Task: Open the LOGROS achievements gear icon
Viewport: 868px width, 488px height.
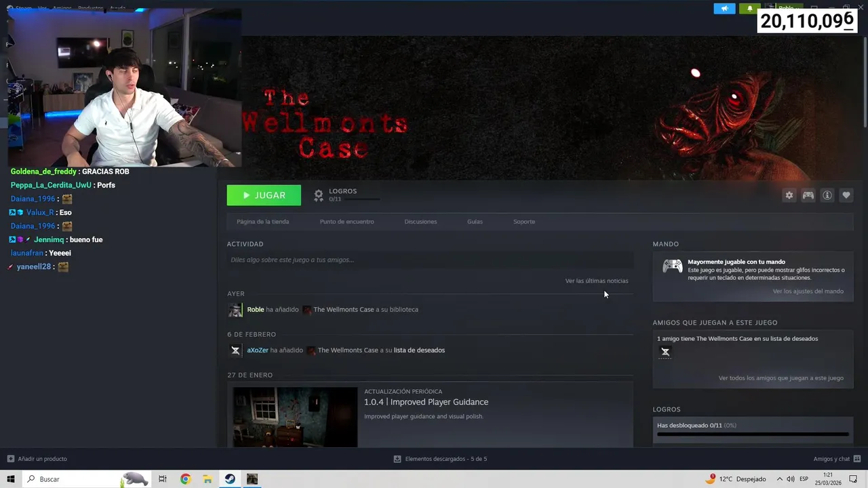Action: [x=318, y=195]
